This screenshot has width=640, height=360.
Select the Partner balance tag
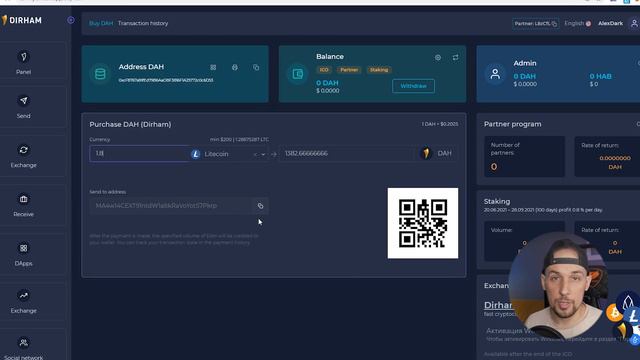coord(349,70)
